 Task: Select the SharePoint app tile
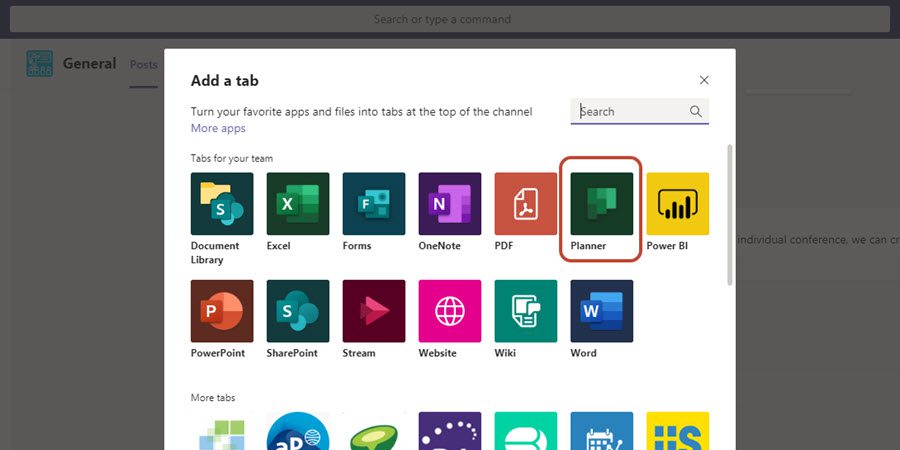coord(298,311)
